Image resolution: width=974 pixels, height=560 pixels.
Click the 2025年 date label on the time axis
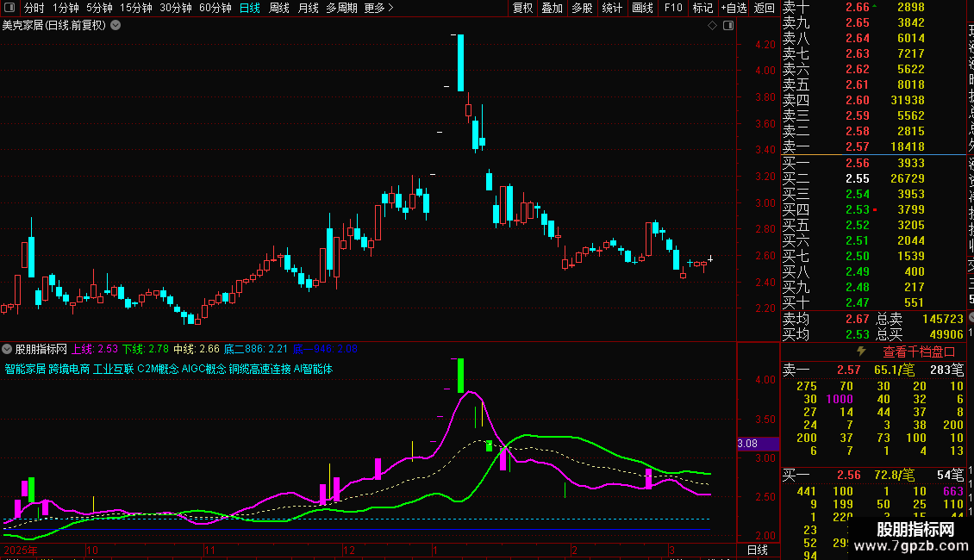coord(20,550)
